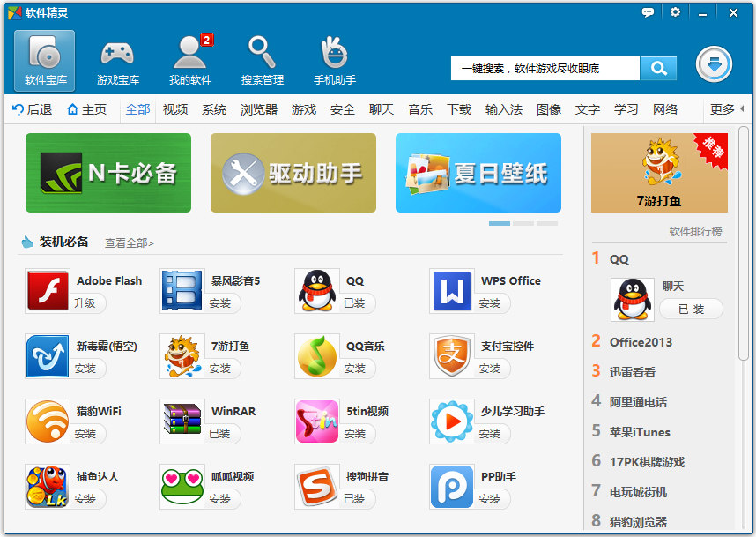The width and height of the screenshot is (756, 537).
Task: Click the feedback chat bubble icon
Action: pyautogui.click(x=648, y=12)
